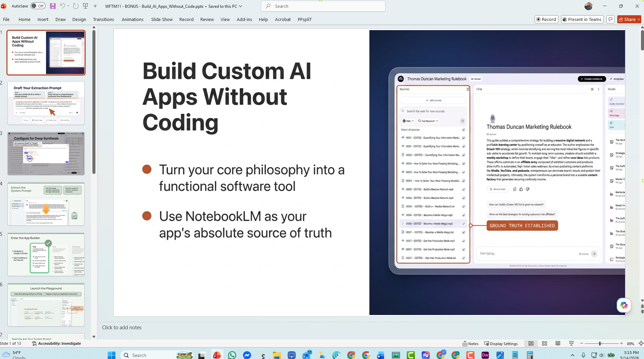
Task: Save the presentation with the floppy disk icon
Action: (x=53, y=6)
